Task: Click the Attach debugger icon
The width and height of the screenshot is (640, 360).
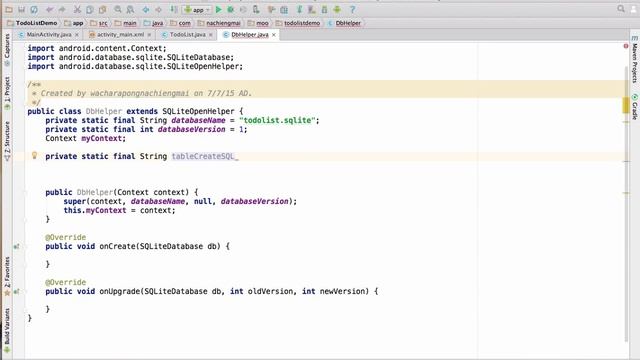Action: click(x=256, y=9)
